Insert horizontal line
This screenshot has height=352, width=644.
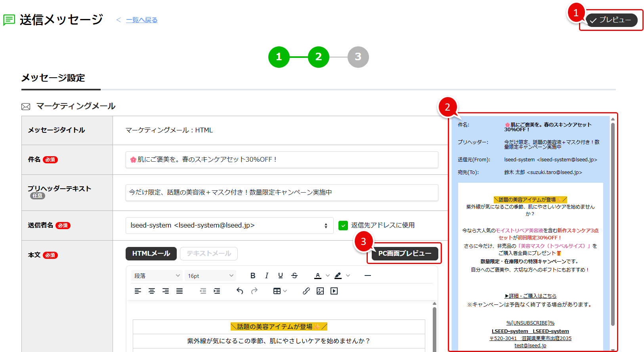click(368, 275)
